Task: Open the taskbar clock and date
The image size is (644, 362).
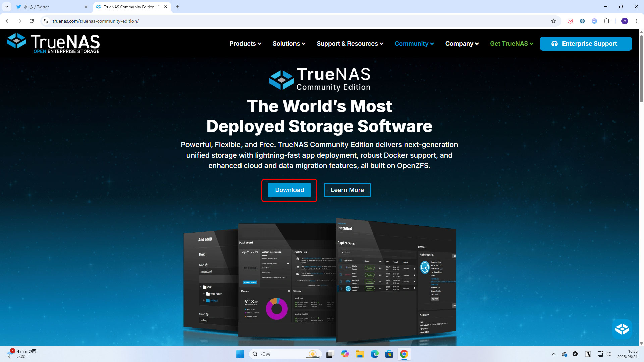Action: [628, 354]
